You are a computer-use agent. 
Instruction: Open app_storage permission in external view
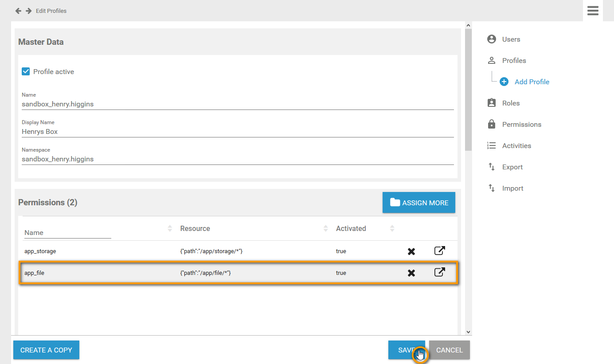coord(439,251)
